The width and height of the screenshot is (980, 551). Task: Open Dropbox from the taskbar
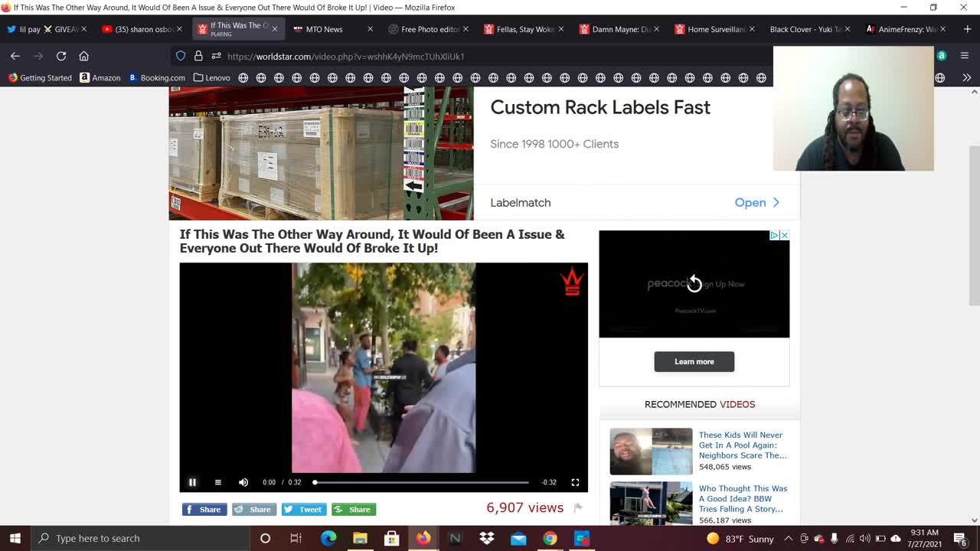point(486,538)
